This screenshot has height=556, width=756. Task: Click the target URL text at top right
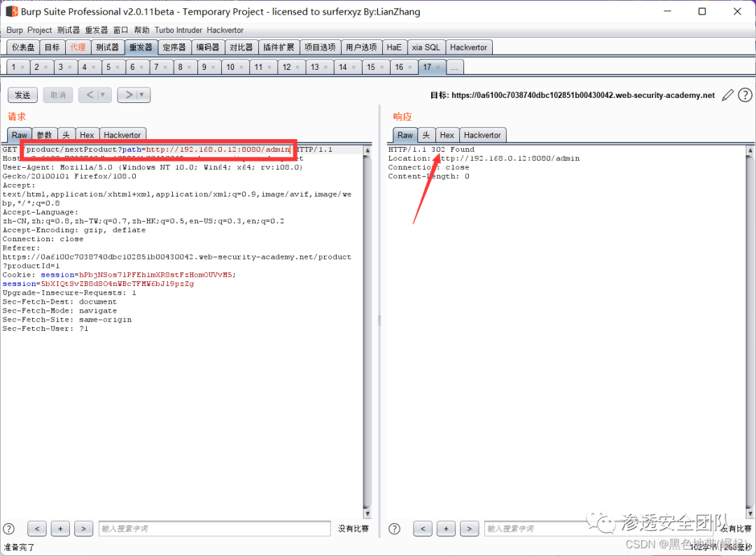point(583,95)
